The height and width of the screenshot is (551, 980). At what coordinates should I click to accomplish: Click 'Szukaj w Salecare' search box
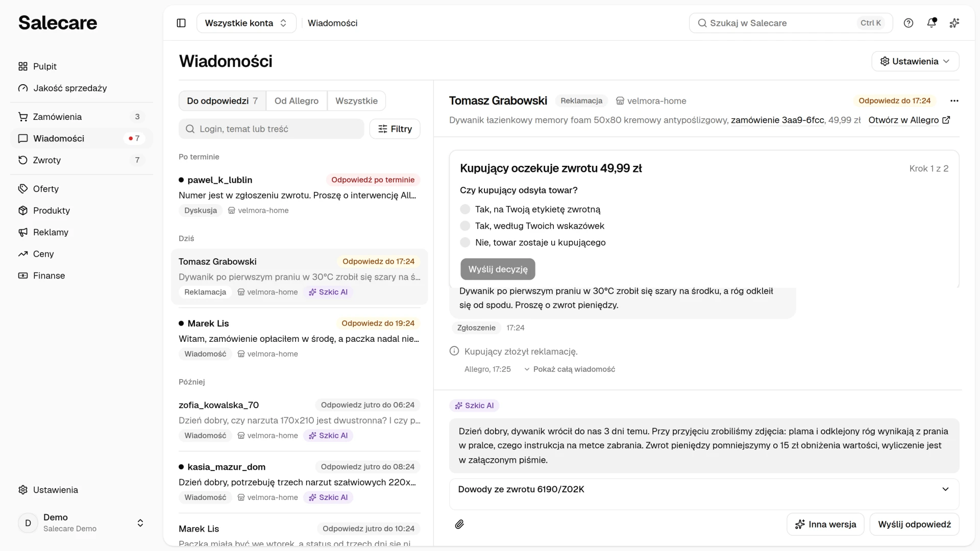(791, 23)
